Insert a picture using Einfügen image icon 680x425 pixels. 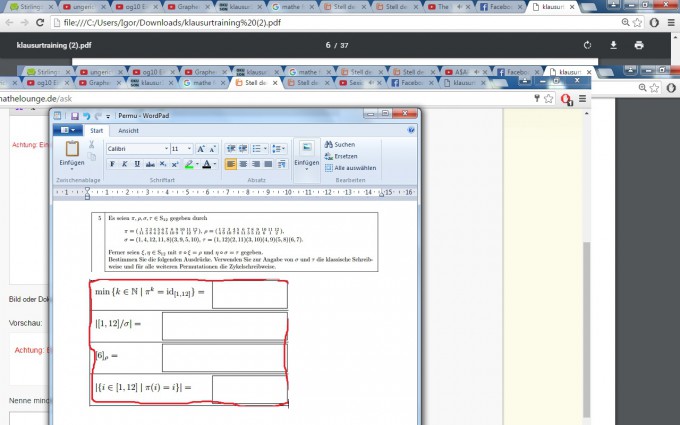click(306, 149)
